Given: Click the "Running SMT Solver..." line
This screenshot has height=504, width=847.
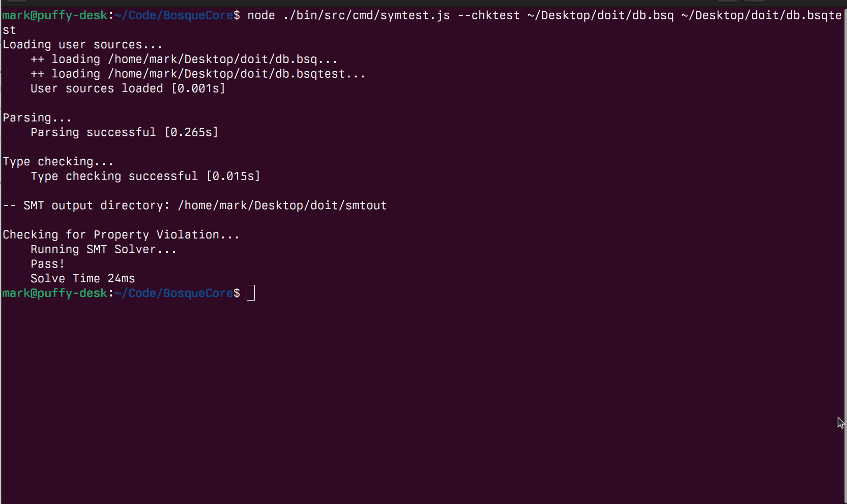Looking at the screenshot, I should pos(103,249).
